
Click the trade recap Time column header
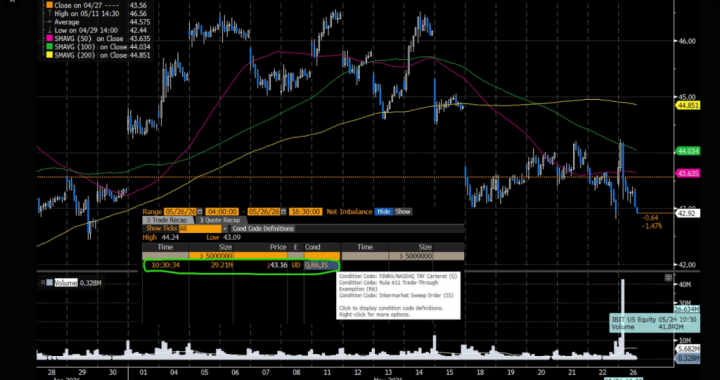pyautogui.click(x=165, y=247)
